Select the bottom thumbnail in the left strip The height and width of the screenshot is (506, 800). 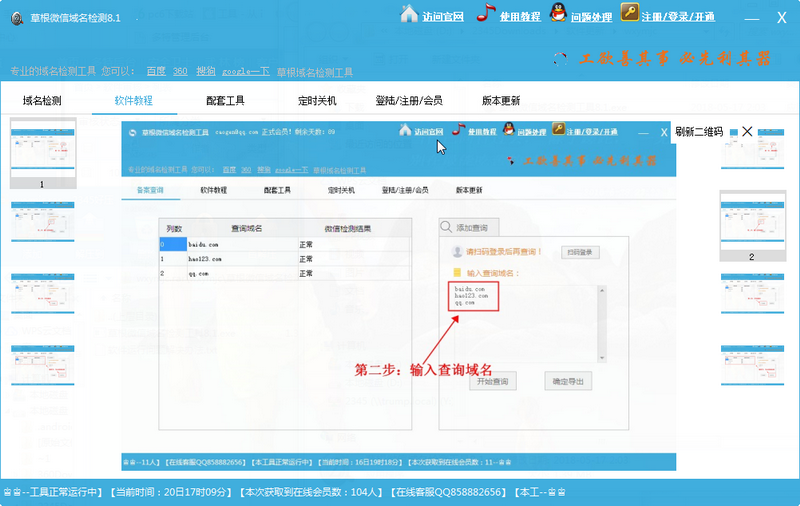[x=43, y=365]
